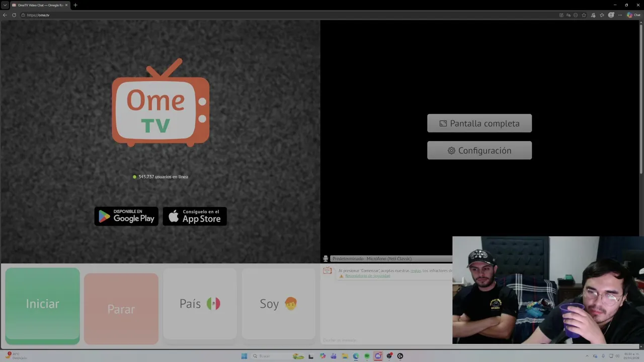The image size is (644, 362).
Task: Click the address bar URL
Action: coord(38,15)
